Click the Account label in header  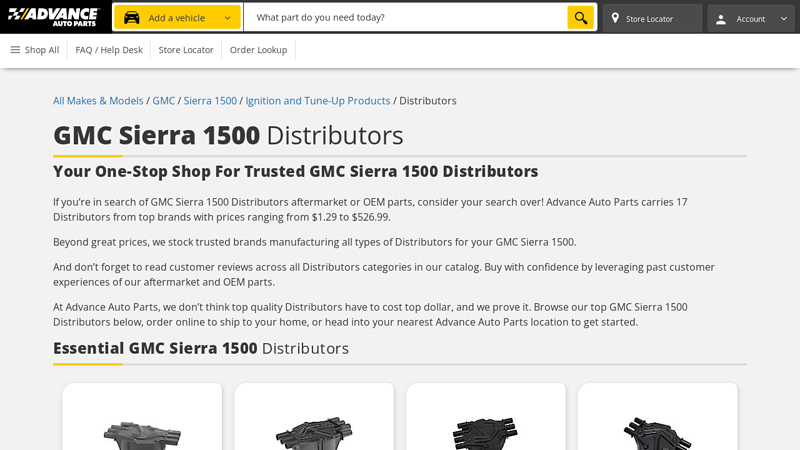click(x=751, y=19)
